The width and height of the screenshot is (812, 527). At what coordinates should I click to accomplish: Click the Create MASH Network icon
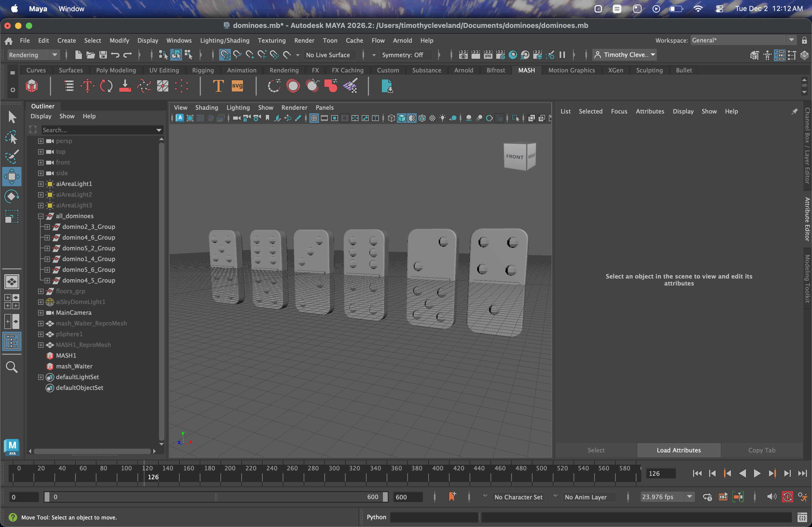click(x=31, y=86)
